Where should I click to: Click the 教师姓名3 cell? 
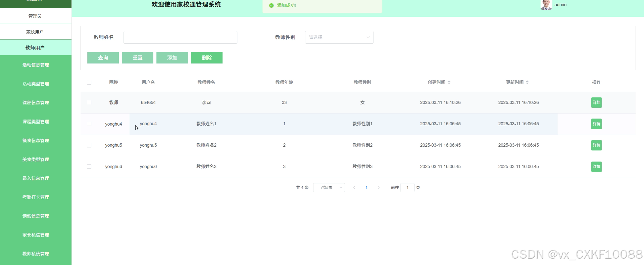pyautogui.click(x=206, y=166)
